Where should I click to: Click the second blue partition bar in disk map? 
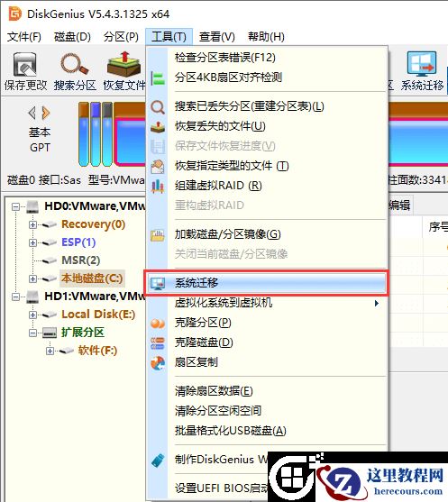pyautogui.click(x=96, y=134)
